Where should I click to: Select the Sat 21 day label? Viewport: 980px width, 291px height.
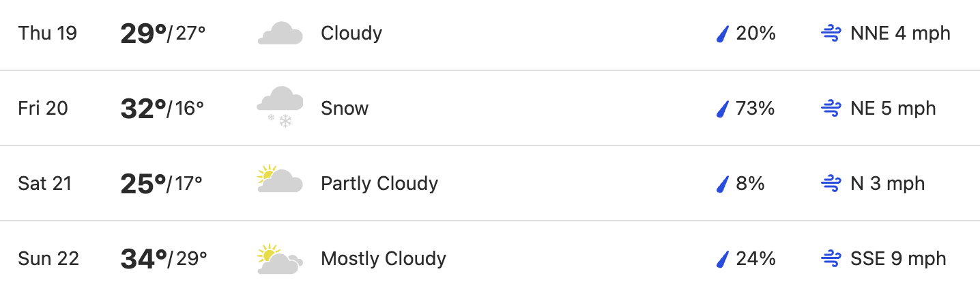click(45, 184)
